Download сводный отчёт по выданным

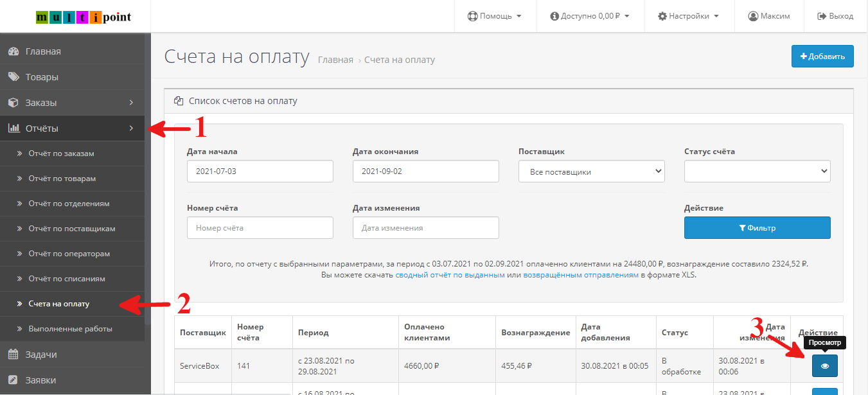[x=450, y=275]
